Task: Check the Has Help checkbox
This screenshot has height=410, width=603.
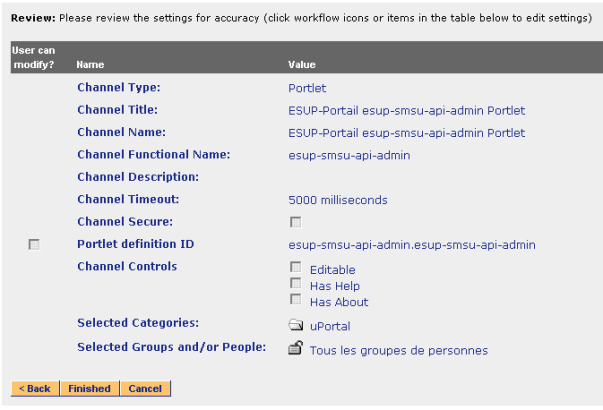Action: point(295,283)
